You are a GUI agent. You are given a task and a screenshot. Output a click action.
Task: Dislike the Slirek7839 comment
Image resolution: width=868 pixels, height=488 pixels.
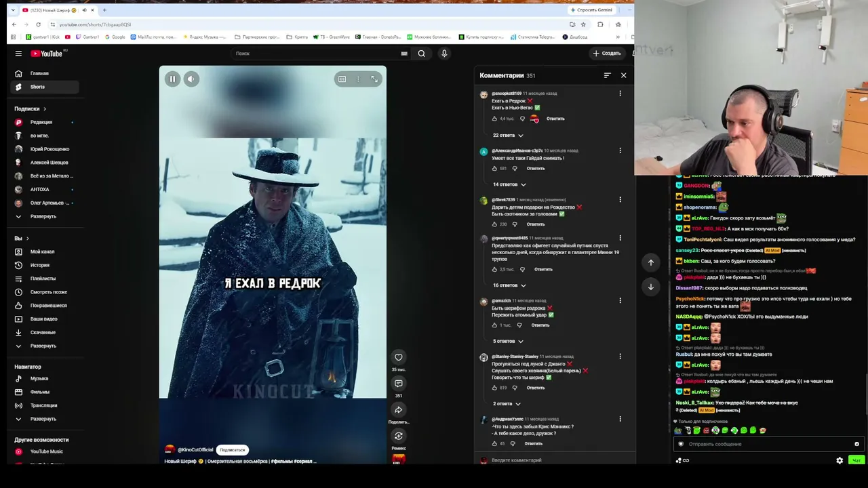tap(515, 224)
